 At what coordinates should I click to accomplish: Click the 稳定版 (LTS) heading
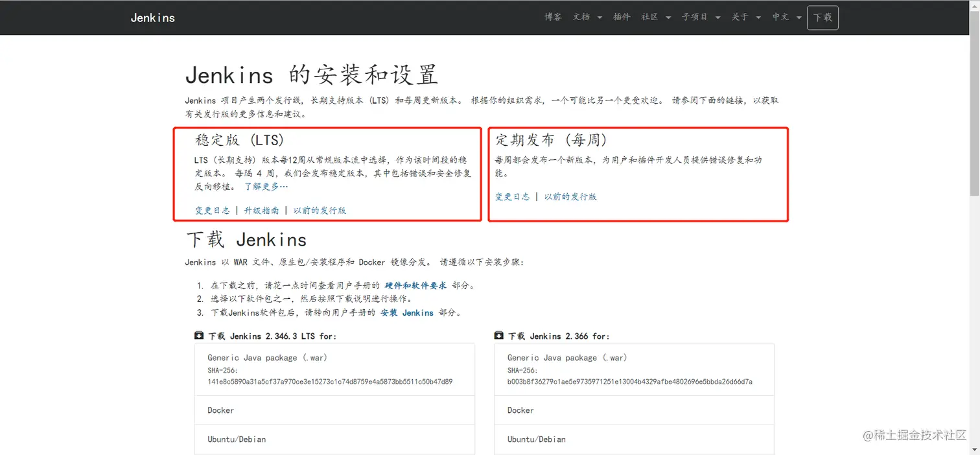point(240,140)
